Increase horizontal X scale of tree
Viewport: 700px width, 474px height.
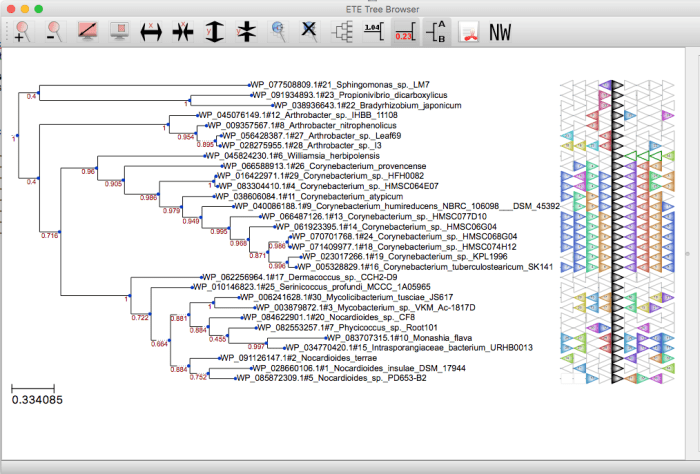[x=153, y=33]
